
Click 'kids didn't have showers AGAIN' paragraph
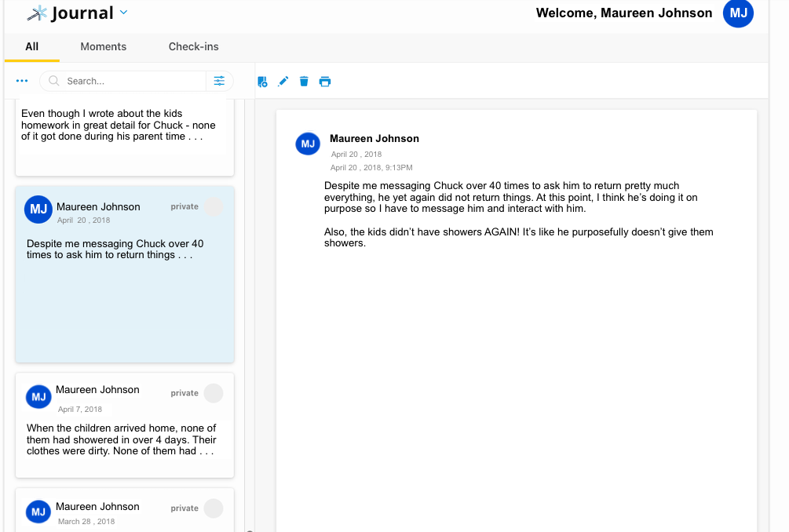click(519, 237)
